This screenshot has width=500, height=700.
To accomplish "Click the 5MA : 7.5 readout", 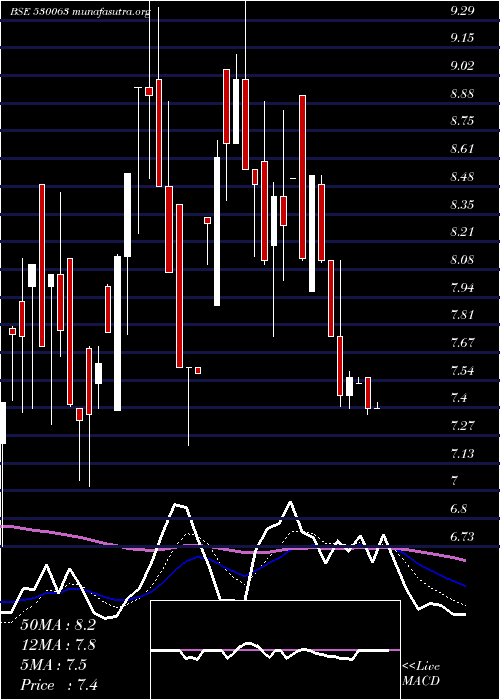I will pyautogui.click(x=54, y=666).
